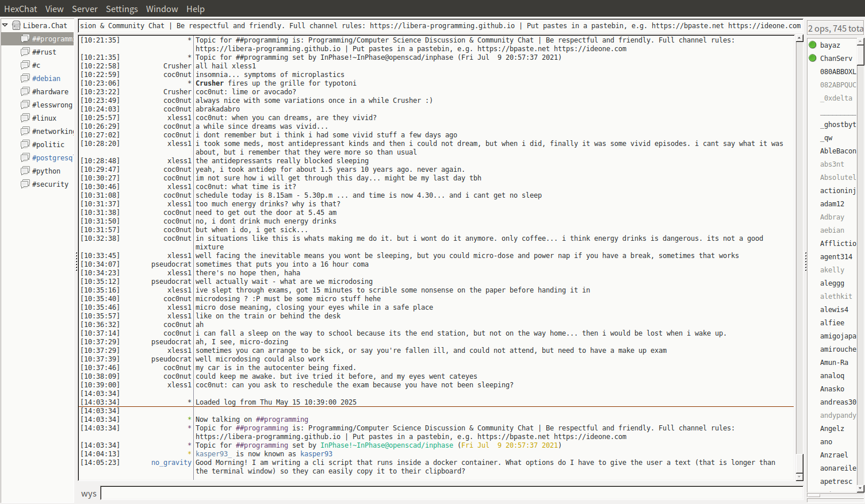The image size is (865, 504).
Task: Select user Anasko in the user list
Action: coord(832,388)
